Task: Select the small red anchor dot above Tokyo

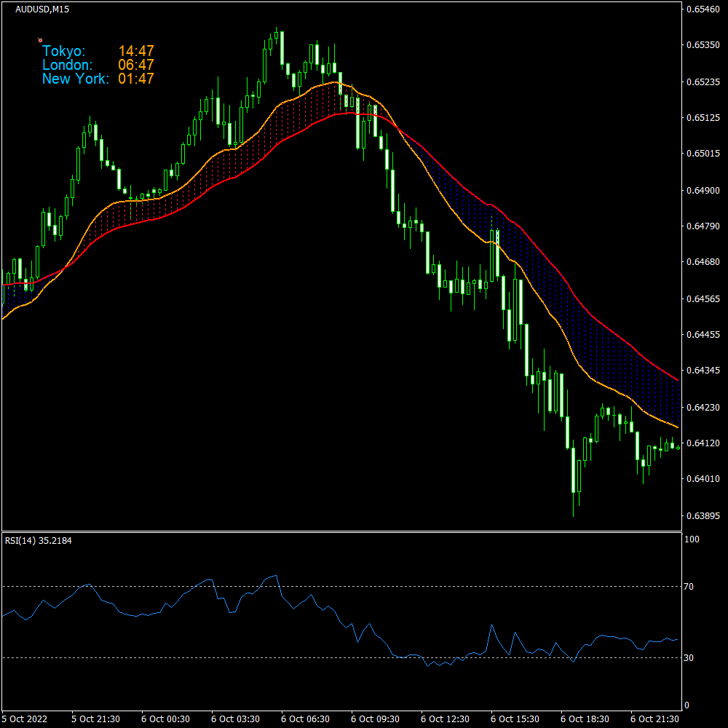Action: coord(40,40)
